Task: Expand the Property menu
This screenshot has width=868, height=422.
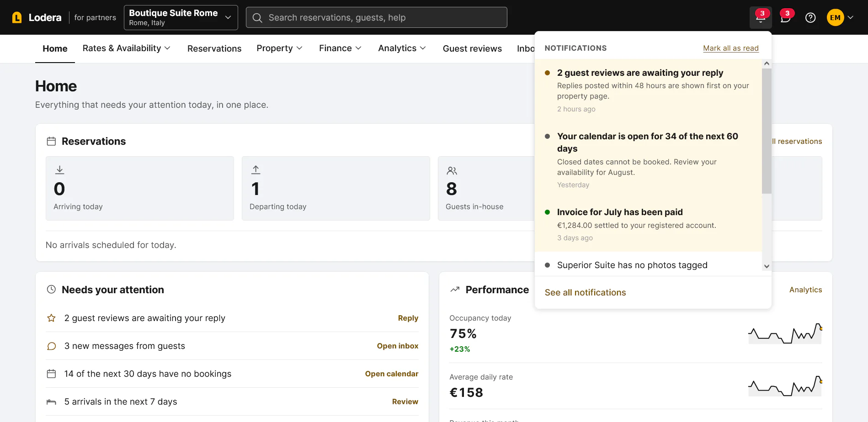Action: coord(279,48)
